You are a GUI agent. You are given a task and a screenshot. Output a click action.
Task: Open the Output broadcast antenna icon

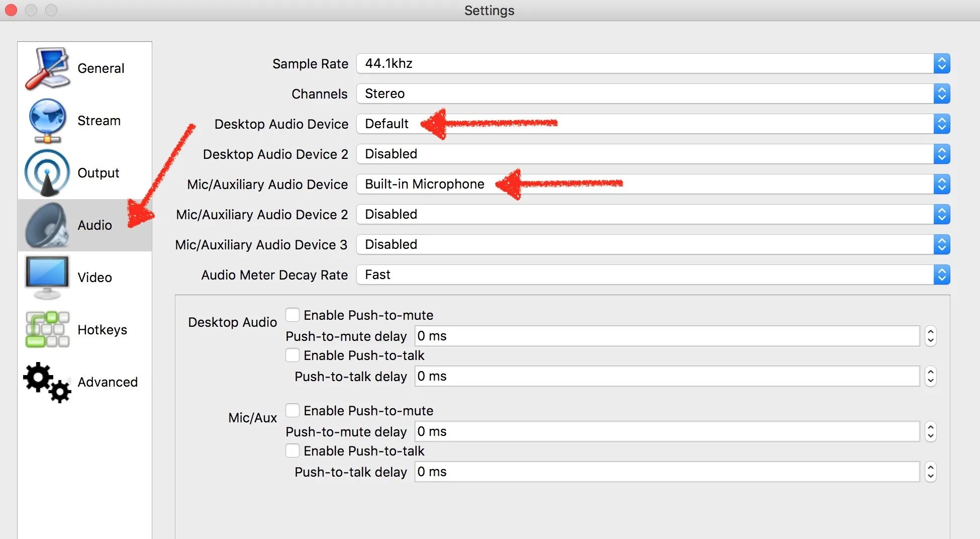pos(47,173)
